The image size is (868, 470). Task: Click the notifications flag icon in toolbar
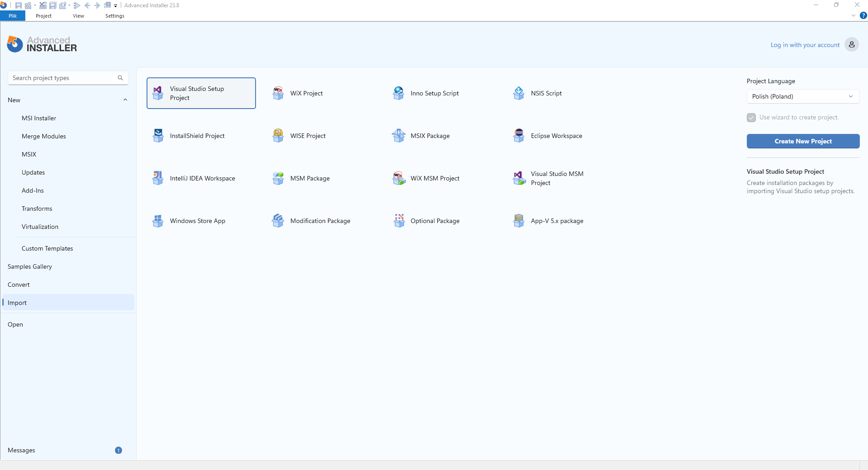point(107,5)
